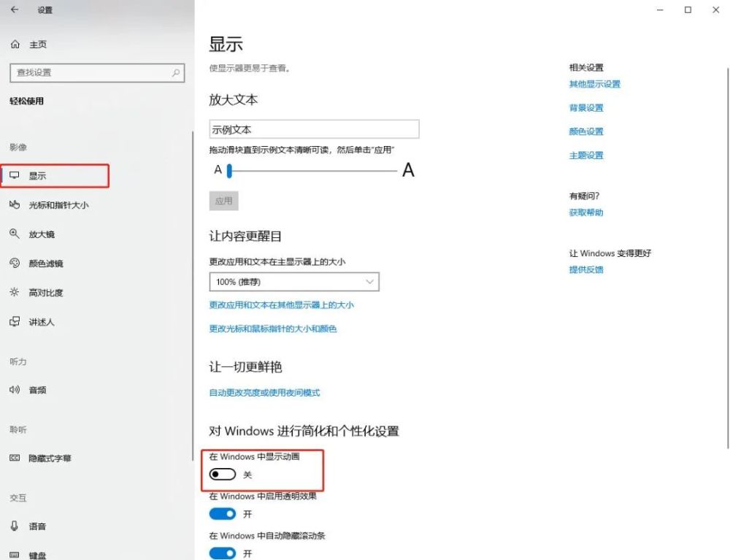Click the 放大镜 magnifier icon
730x560 pixels.
click(x=15, y=234)
